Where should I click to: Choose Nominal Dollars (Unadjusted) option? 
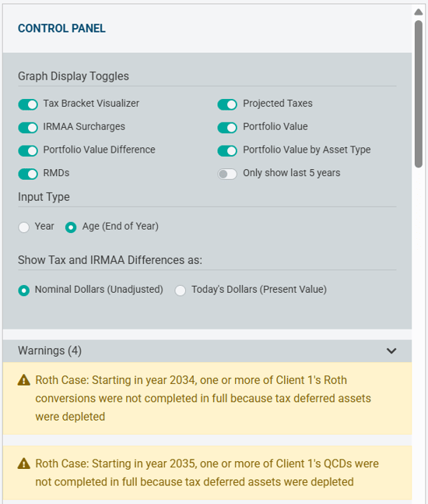(x=24, y=291)
